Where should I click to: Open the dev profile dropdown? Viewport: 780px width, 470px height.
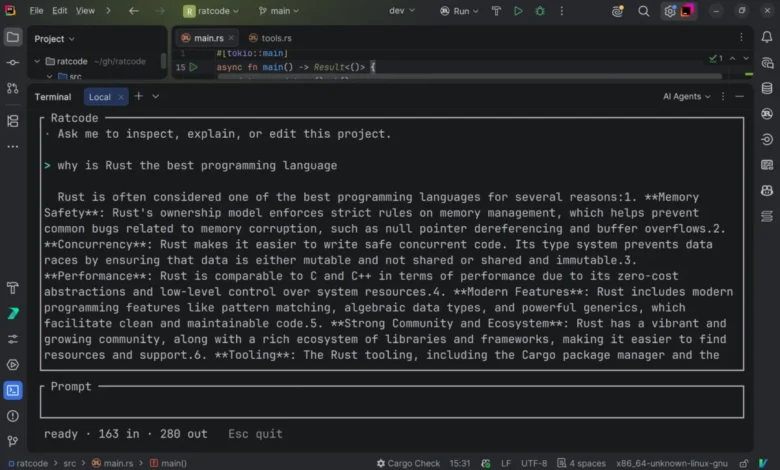click(401, 10)
